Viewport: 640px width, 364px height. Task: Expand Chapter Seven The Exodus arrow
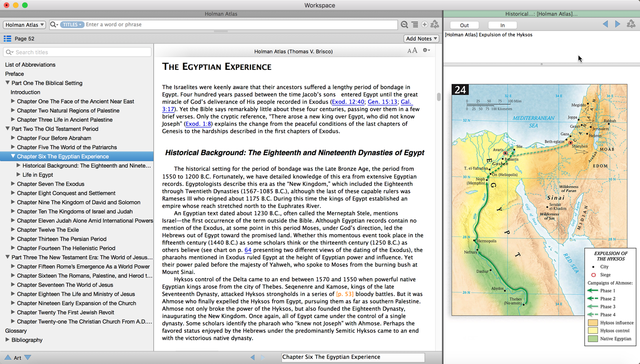[x=13, y=184]
